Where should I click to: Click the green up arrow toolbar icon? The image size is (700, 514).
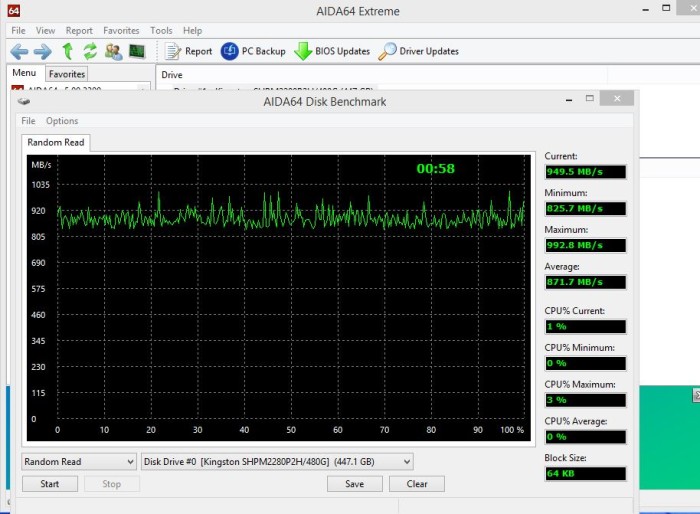68,51
